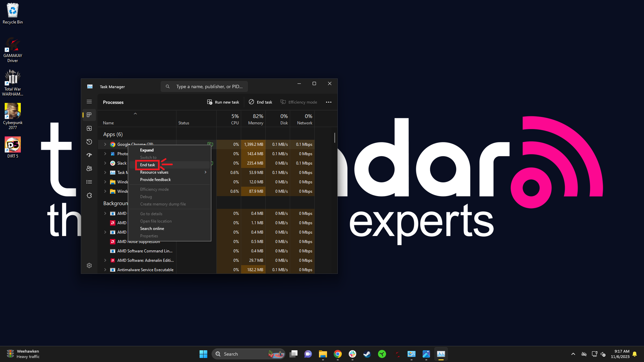Open the clock and date in taskbar

coord(620,354)
